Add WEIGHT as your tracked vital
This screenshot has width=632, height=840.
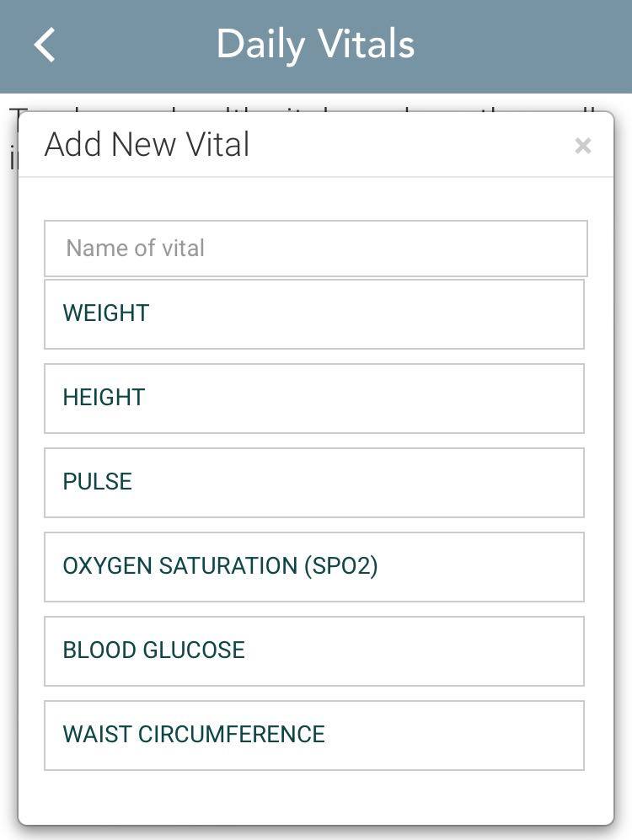pos(313,313)
